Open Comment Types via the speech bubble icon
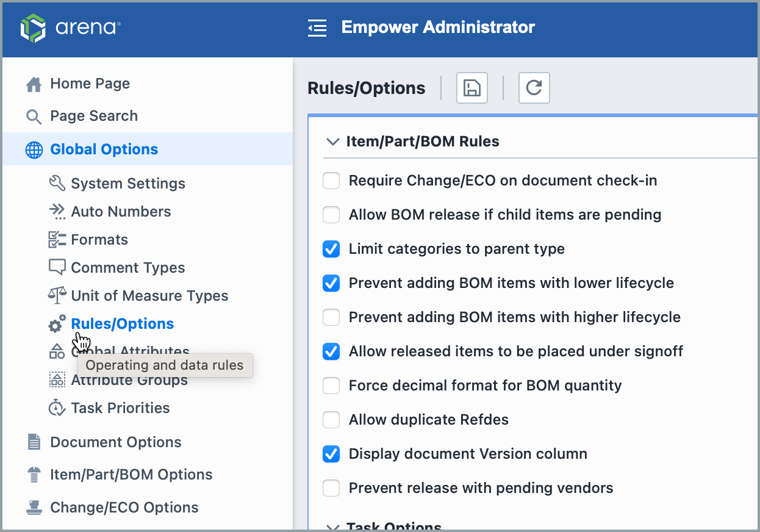760x532 pixels. (x=56, y=267)
